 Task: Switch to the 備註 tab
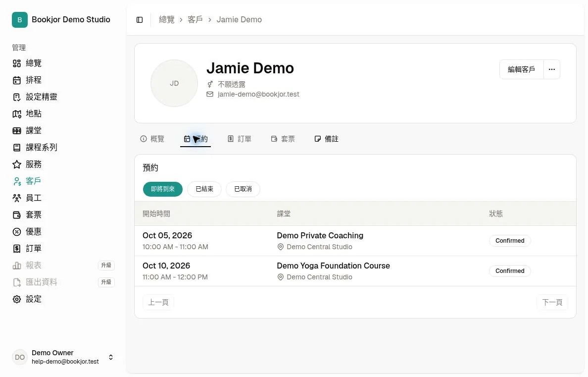[326, 139]
